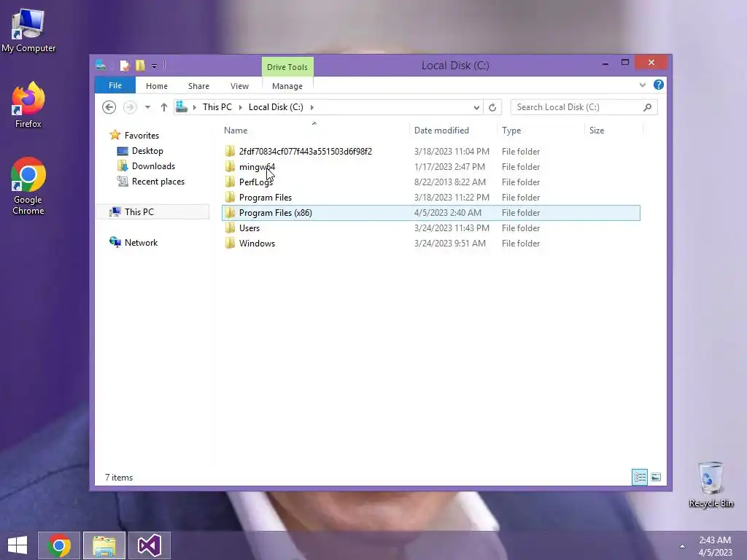Click This PC in the address bar
The image size is (747, 560).
(217, 107)
